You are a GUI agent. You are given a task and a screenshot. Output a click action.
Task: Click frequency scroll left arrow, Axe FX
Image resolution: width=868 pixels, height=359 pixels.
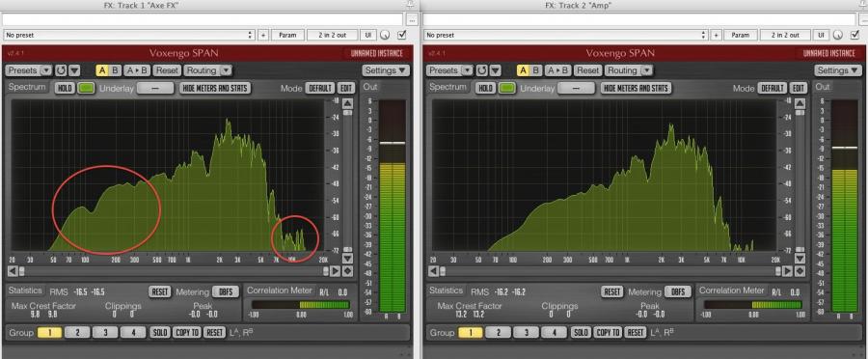[13, 271]
